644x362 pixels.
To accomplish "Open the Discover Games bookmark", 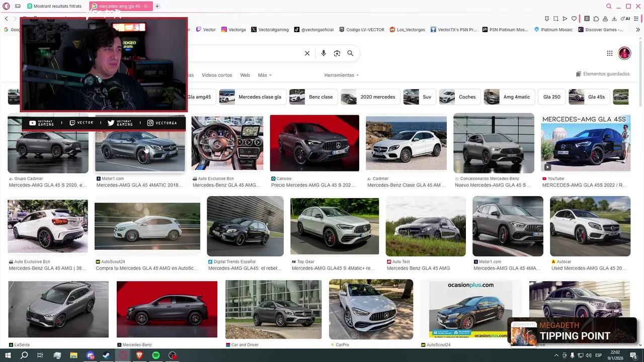I will click(x=601, y=30).
